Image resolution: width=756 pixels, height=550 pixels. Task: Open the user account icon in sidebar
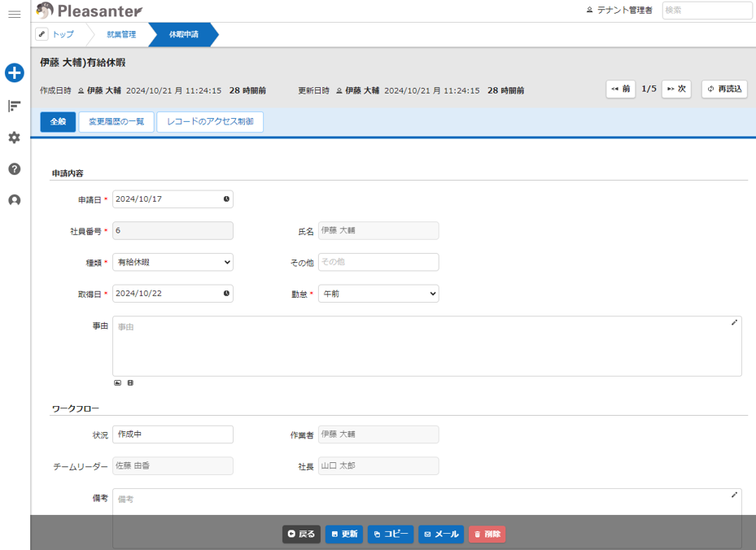tap(14, 200)
